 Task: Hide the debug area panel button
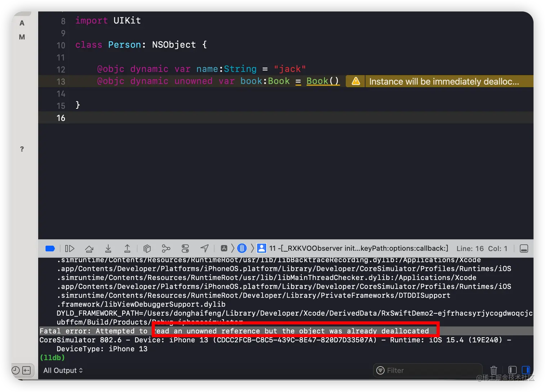coord(524,249)
